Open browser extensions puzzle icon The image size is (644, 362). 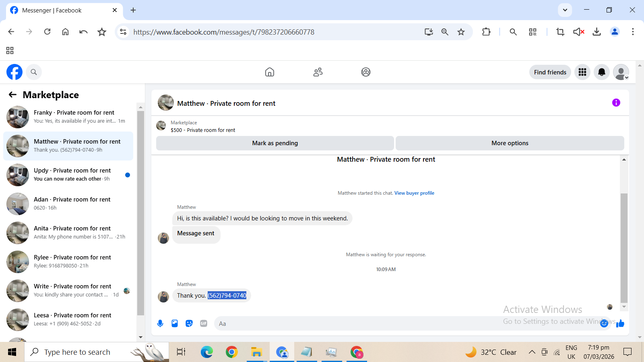(486, 32)
